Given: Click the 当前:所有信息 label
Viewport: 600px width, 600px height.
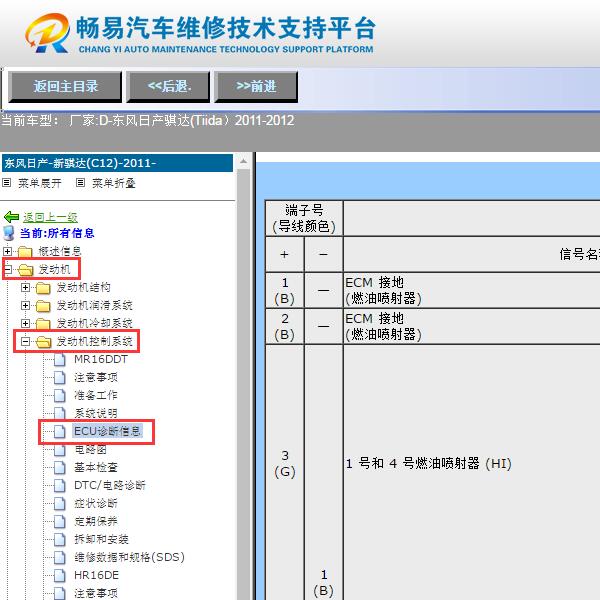Looking at the screenshot, I should (57, 233).
